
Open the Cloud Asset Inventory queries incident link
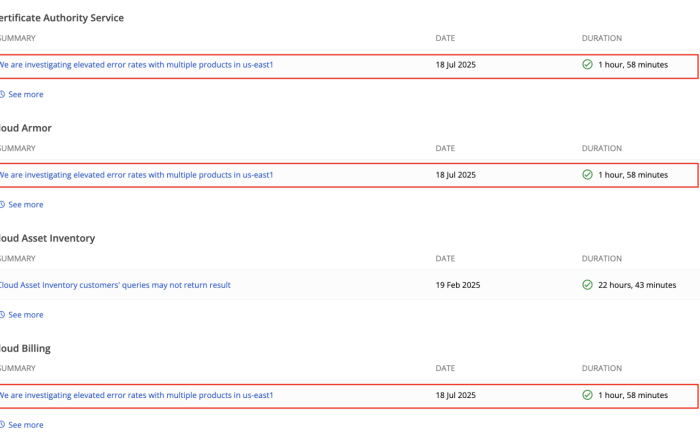[x=115, y=285]
